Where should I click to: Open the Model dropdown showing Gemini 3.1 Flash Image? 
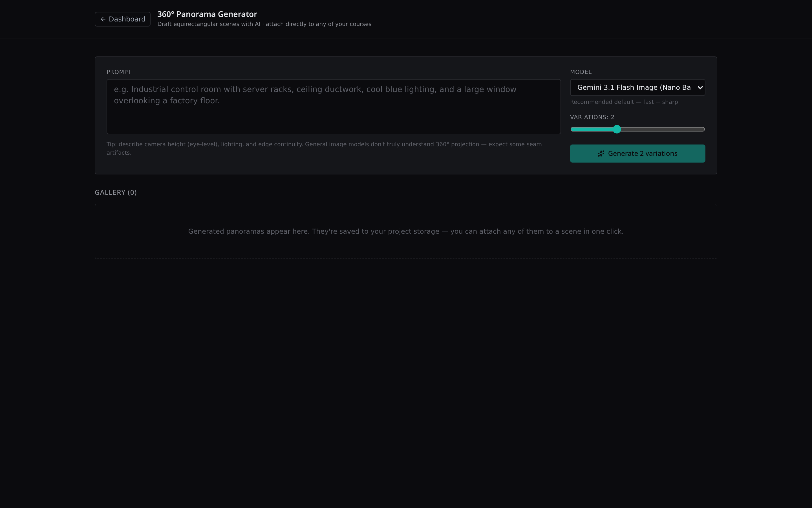click(637, 87)
